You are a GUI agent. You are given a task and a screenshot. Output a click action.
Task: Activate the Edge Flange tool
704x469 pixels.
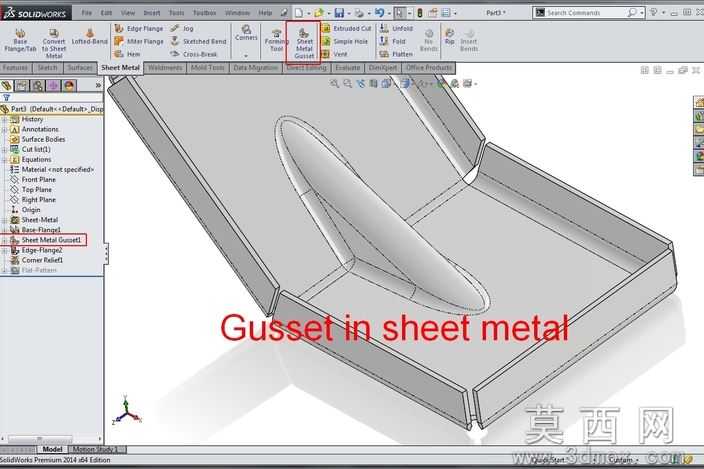click(x=139, y=28)
